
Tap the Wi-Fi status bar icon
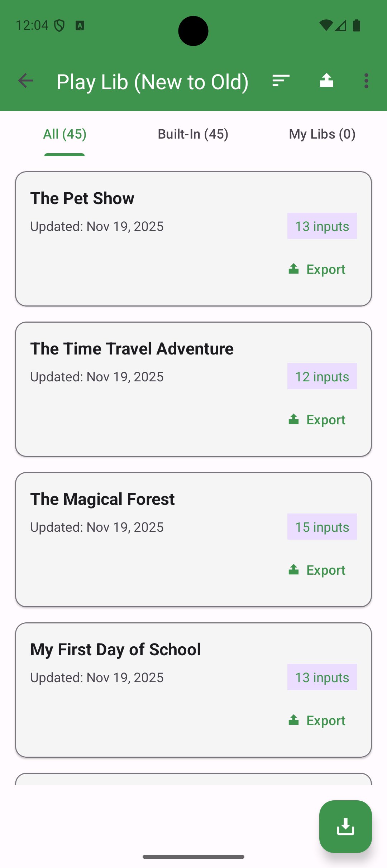(326, 25)
